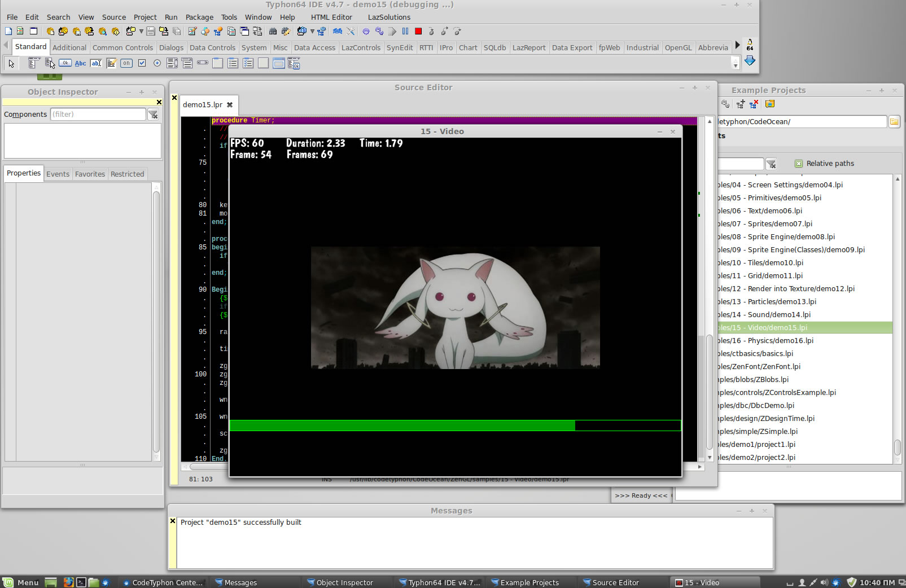Browse directory with folder button beside path
The height and width of the screenshot is (588, 906).
(x=894, y=121)
